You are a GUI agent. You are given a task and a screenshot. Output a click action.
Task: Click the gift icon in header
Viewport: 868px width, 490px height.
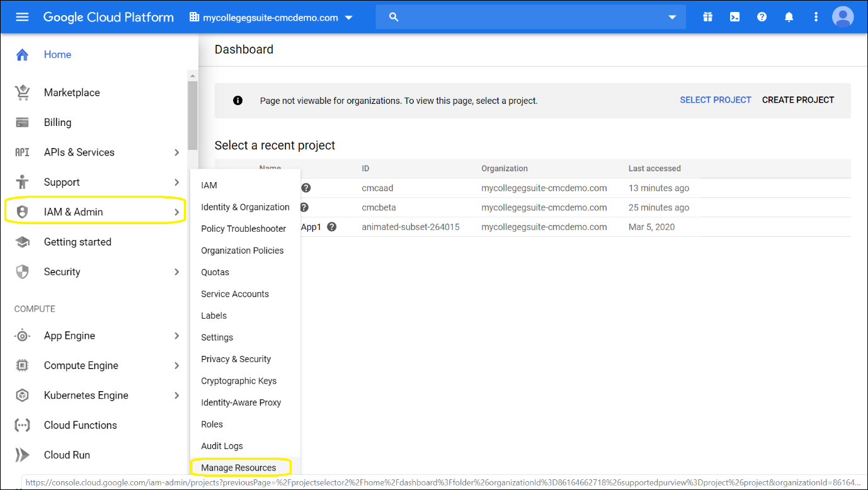pyautogui.click(x=707, y=17)
